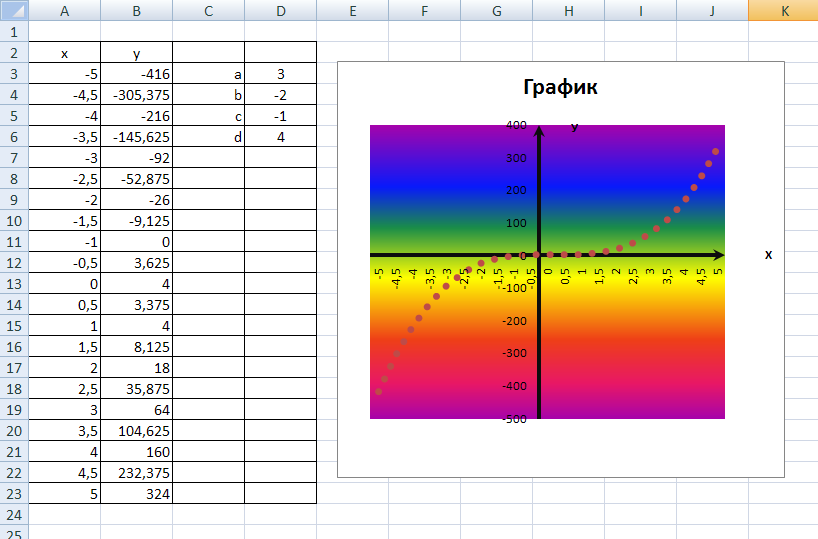This screenshot has width=818, height=539.
Task: Select the x column heading in cell A2
Action: (x=65, y=53)
